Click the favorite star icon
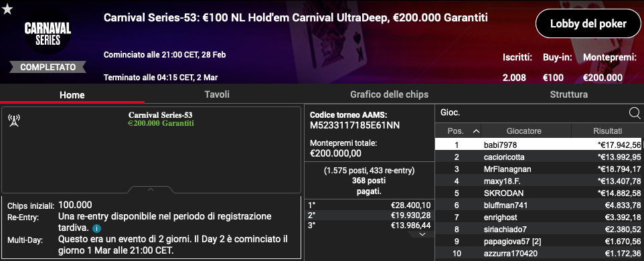Viewport: 644px width, 261px height. pos(7,9)
